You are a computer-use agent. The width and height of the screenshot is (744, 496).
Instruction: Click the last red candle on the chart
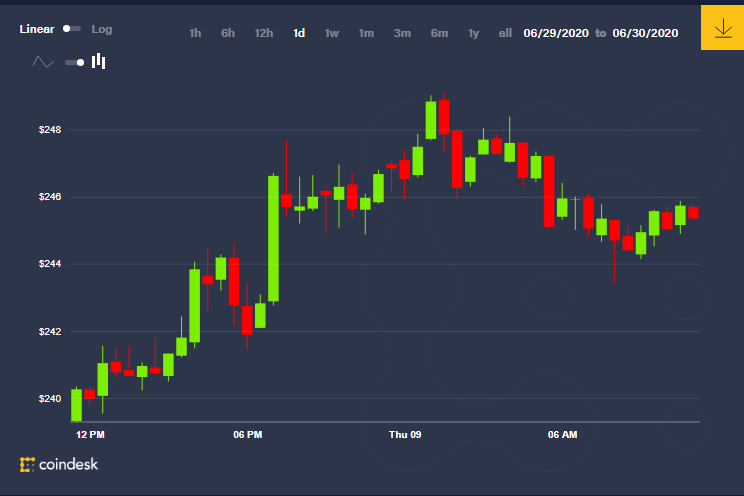coord(693,212)
